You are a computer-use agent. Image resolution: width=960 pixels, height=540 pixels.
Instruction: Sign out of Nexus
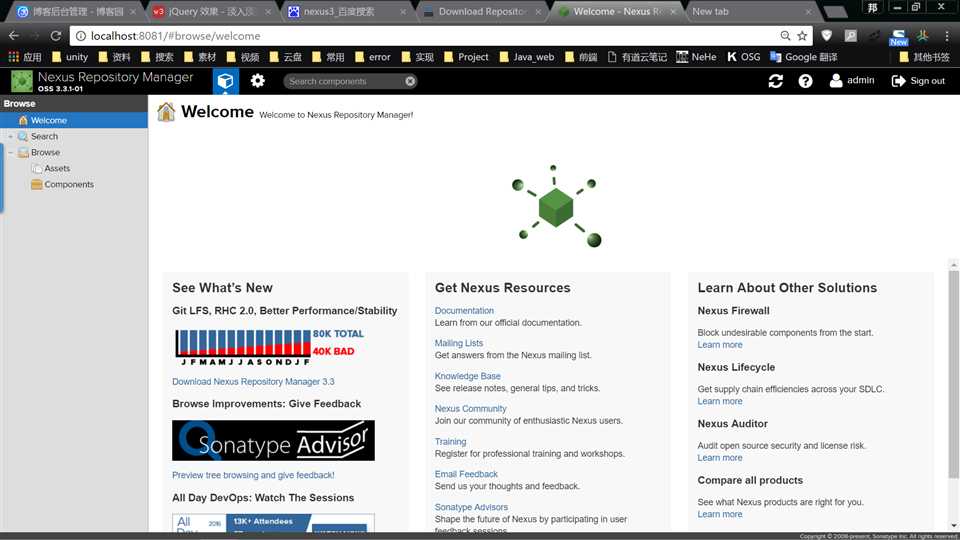(x=918, y=81)
